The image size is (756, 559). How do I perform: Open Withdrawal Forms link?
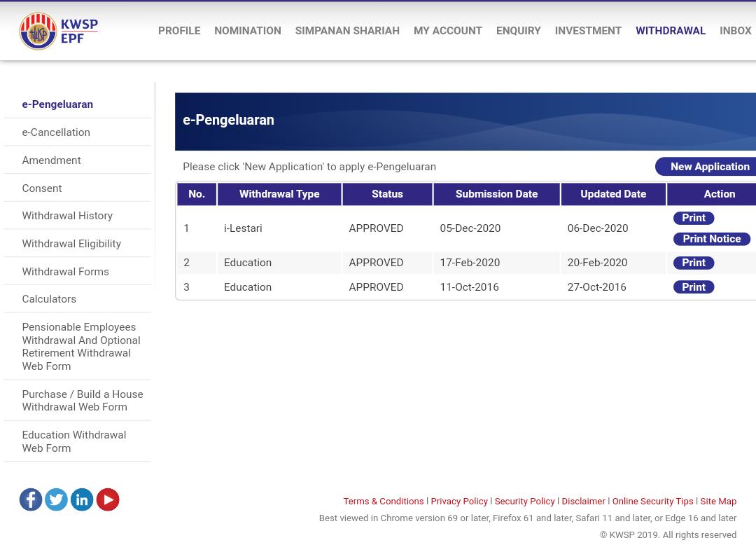click(65, 272)
